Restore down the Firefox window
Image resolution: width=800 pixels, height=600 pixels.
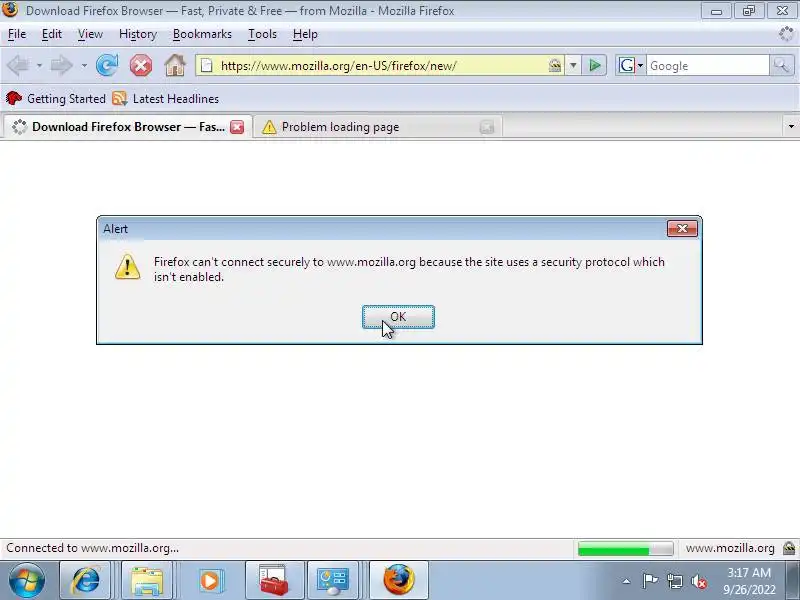click(748, 11)
